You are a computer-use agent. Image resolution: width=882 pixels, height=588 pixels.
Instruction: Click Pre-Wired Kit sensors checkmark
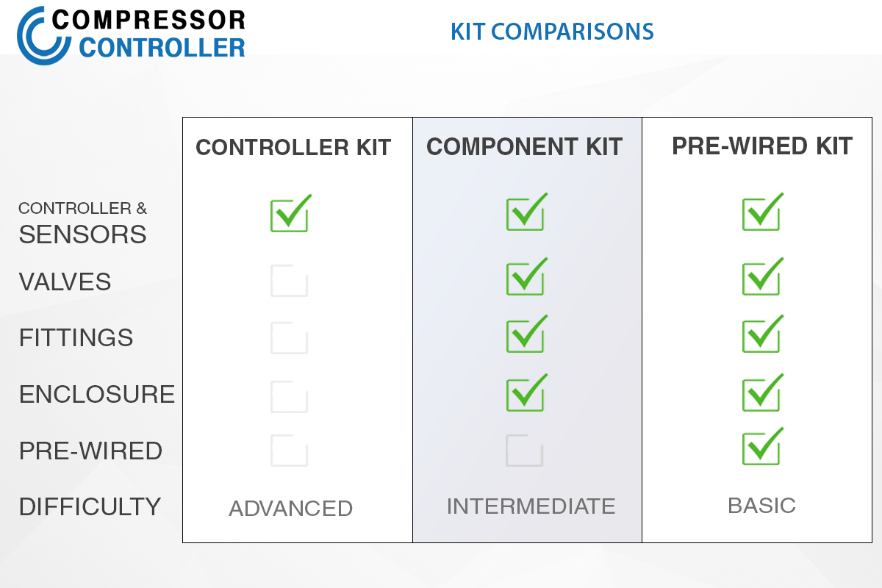click(761, 213)
